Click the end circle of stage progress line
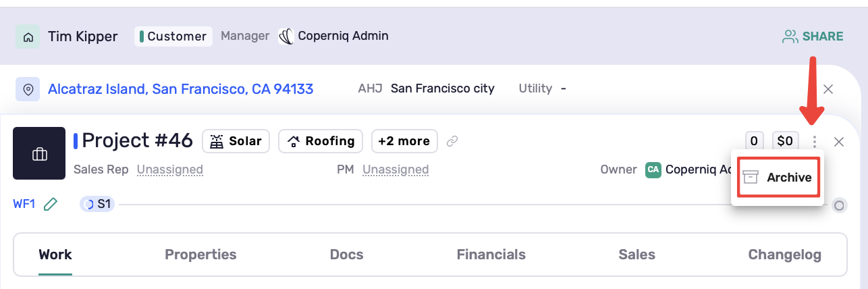The width and height of the screenshot is (868, 289). pos(839,205)
